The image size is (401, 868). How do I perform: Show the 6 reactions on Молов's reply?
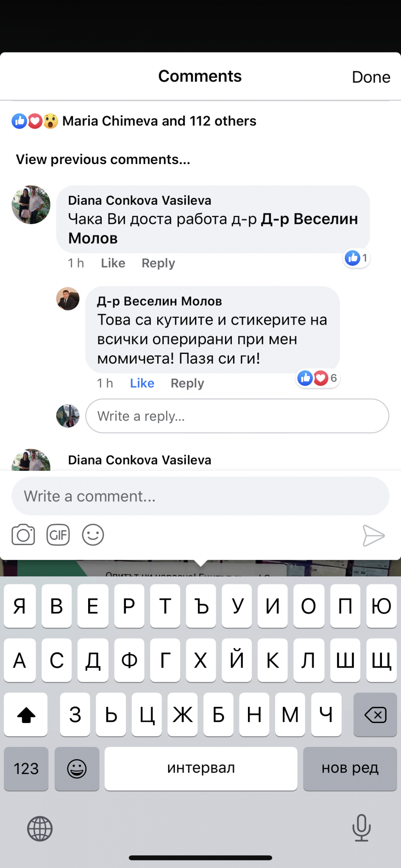tap(317, 378)
